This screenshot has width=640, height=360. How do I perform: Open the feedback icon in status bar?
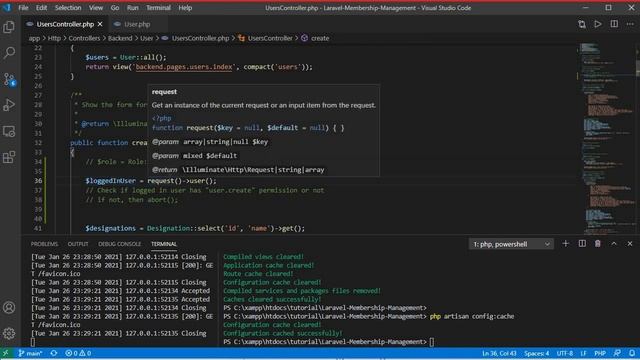coord(617,353)
